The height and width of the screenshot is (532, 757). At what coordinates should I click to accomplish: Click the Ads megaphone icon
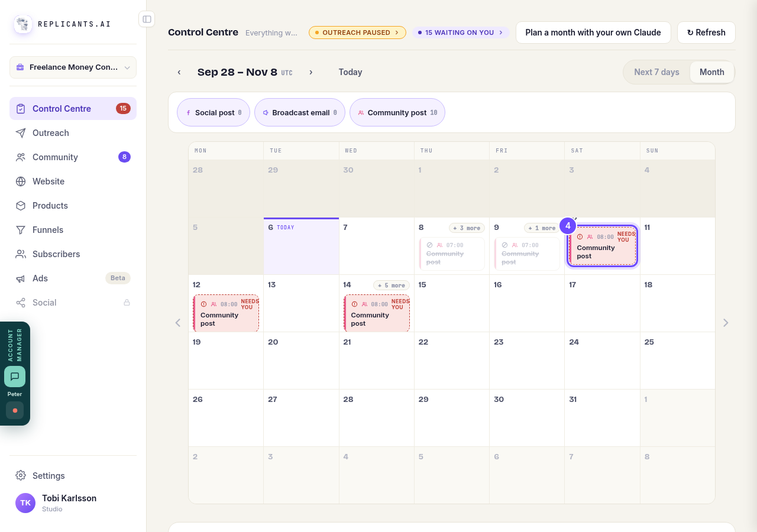click(x=21, y=278)
